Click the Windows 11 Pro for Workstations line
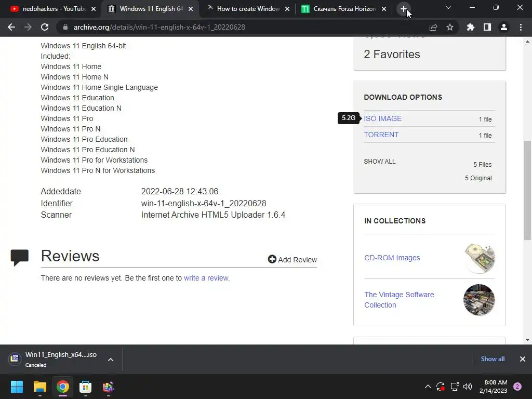 coord(94,160)
